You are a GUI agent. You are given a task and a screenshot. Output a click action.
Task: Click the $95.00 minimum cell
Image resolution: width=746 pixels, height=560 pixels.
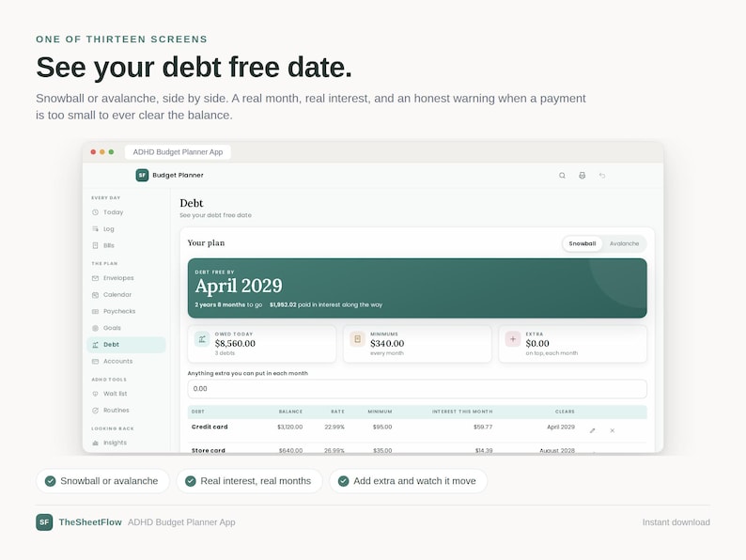[x=382, y=427]
